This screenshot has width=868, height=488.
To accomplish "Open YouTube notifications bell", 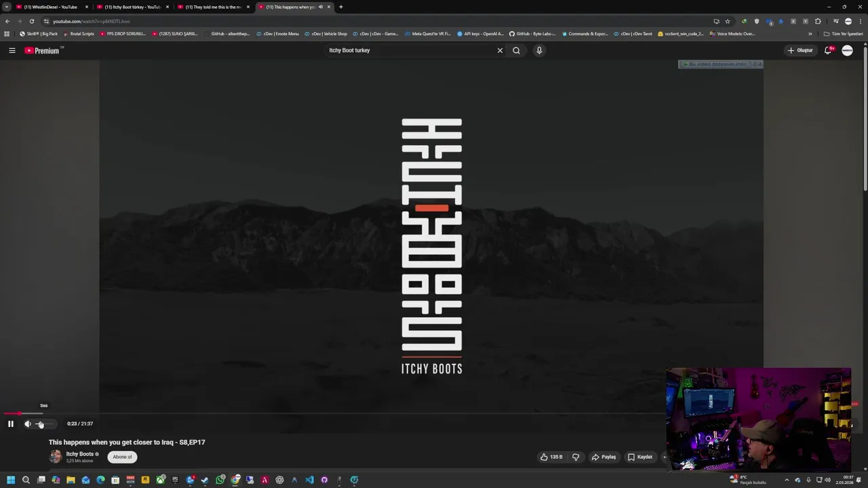I will (x=828, y=50).
